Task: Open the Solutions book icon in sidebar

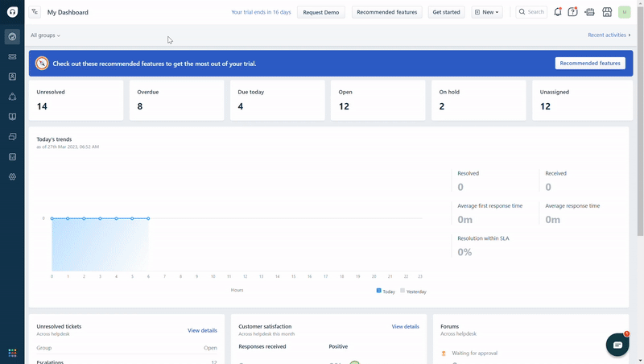Action: point(12,117)
